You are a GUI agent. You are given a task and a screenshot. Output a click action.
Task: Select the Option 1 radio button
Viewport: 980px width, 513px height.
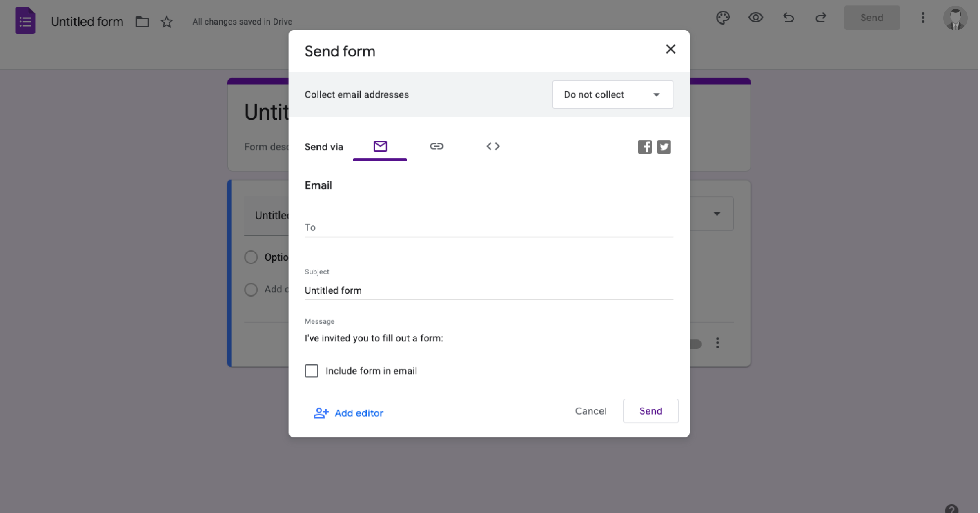[251, 257]
